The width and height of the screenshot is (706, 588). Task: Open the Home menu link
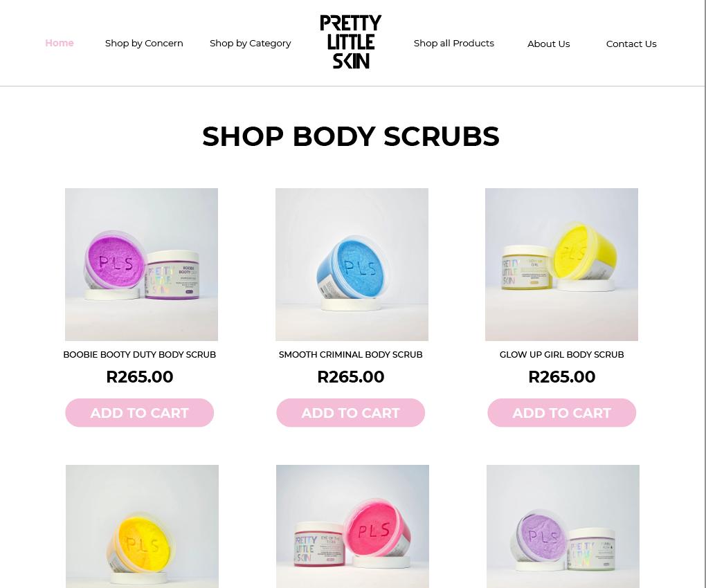click(x=60, y=43)
